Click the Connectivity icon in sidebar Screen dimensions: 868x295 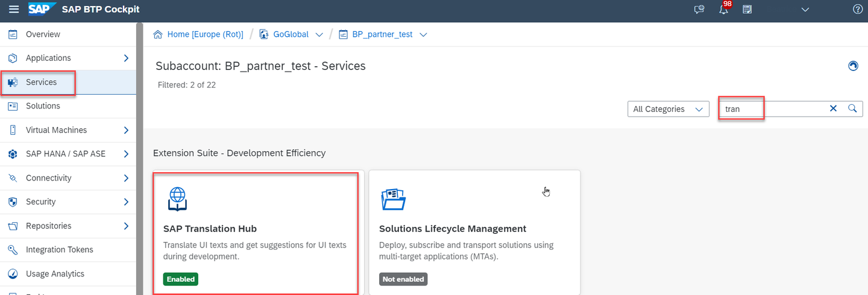13,178
